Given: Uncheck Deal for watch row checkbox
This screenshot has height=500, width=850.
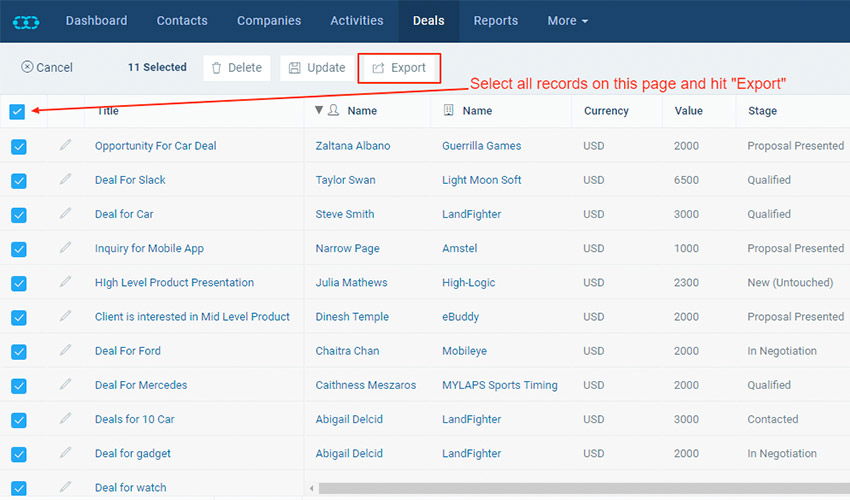Looking at the screenshot, I should click(x=19, y=489).
